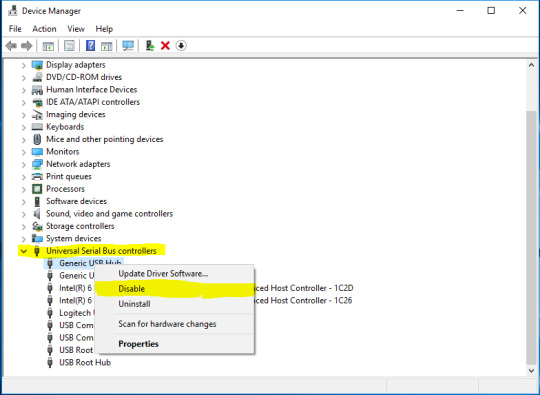
Task: Click the Back arrow in the toolbar
Action: (x=11, y=45)
